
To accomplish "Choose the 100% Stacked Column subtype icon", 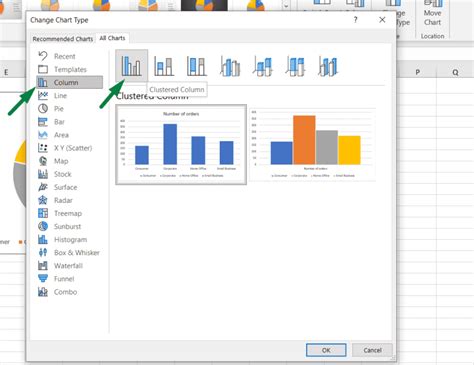I will (196, 66).
